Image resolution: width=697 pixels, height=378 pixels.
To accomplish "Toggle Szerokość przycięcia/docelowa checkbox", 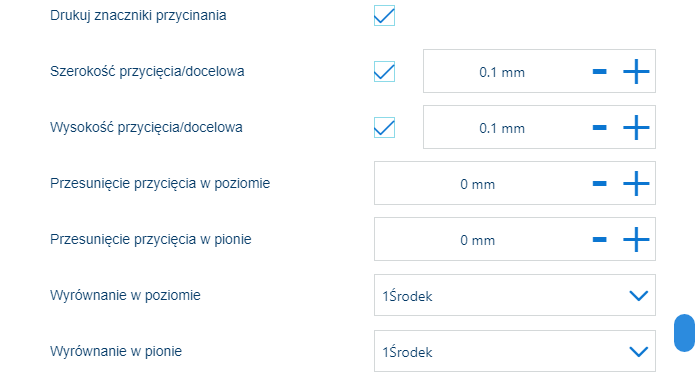I will pyautogui.click(x=384, y=72).
